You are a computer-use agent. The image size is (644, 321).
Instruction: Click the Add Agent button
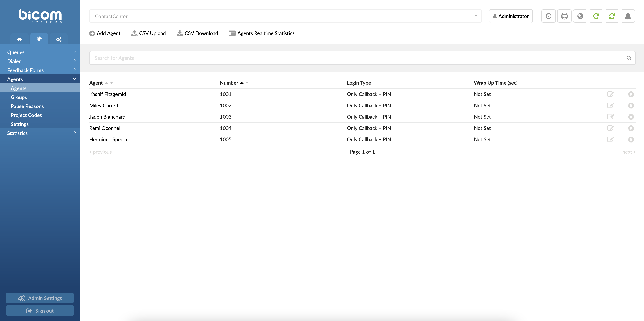click(105, 33)
